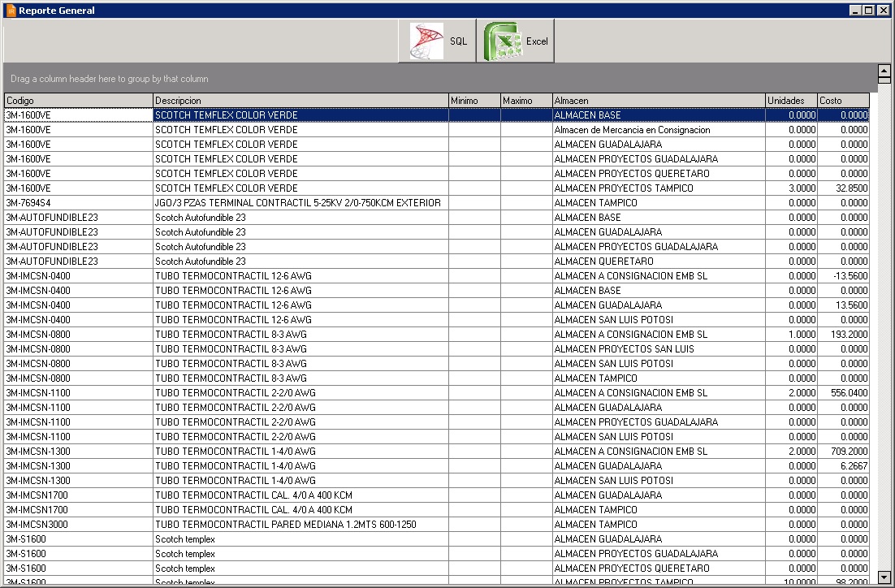Select the 3M-7694S4 code cell
This screenshot has width=895, height=588.
(x=78, y=203)
